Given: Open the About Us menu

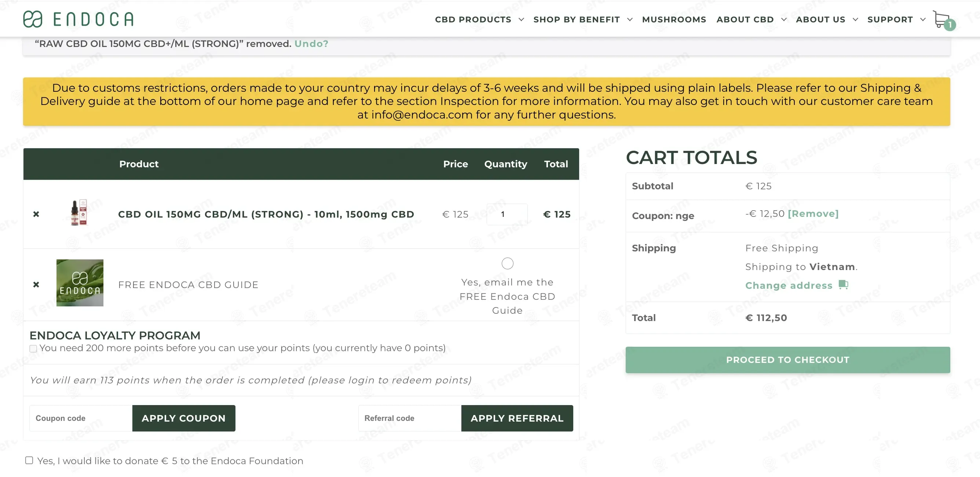Looking at the screenshot, I should [820, 19].
